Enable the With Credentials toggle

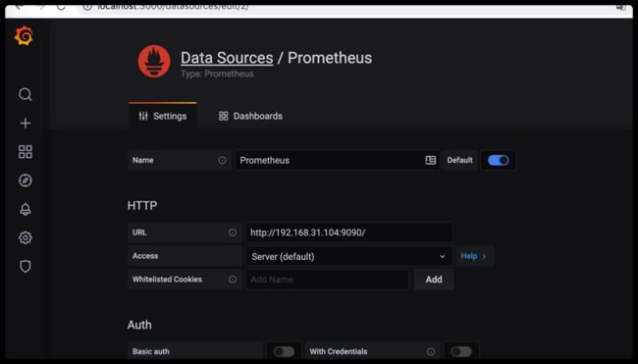(461, 351)
